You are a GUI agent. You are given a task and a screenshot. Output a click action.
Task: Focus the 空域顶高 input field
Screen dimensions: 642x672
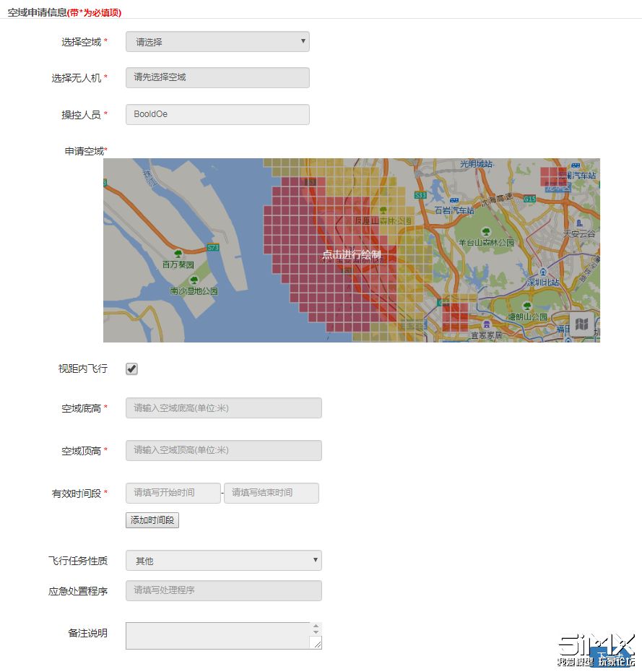(x=224, y=450)
